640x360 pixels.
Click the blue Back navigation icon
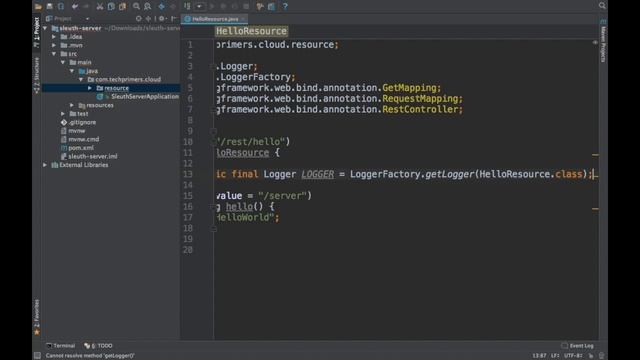point(162,6)
